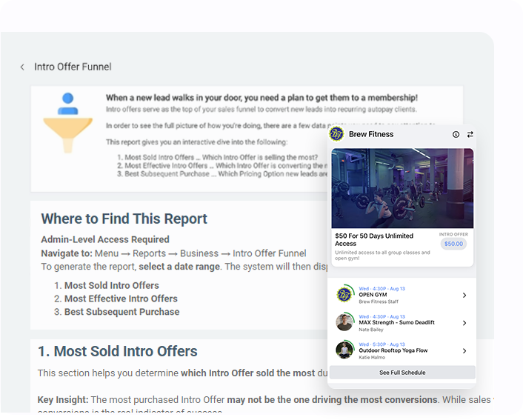Click the '1. Most Sold Intro Offers' heading

click(x=117, y=351)
